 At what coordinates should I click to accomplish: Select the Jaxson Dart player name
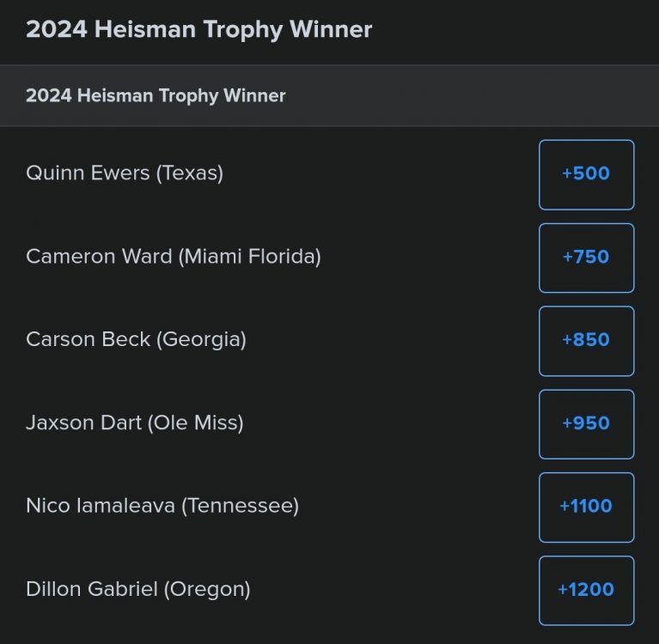pos(84,423)
